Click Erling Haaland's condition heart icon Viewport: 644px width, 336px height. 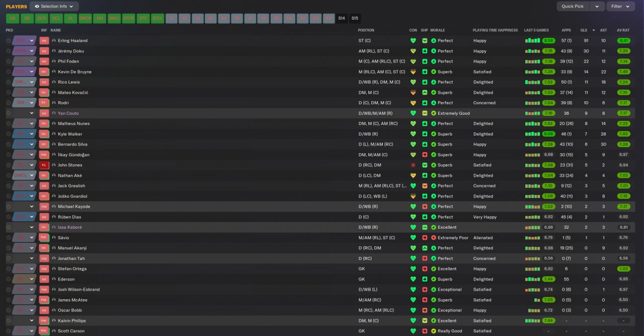click(413, 40)
